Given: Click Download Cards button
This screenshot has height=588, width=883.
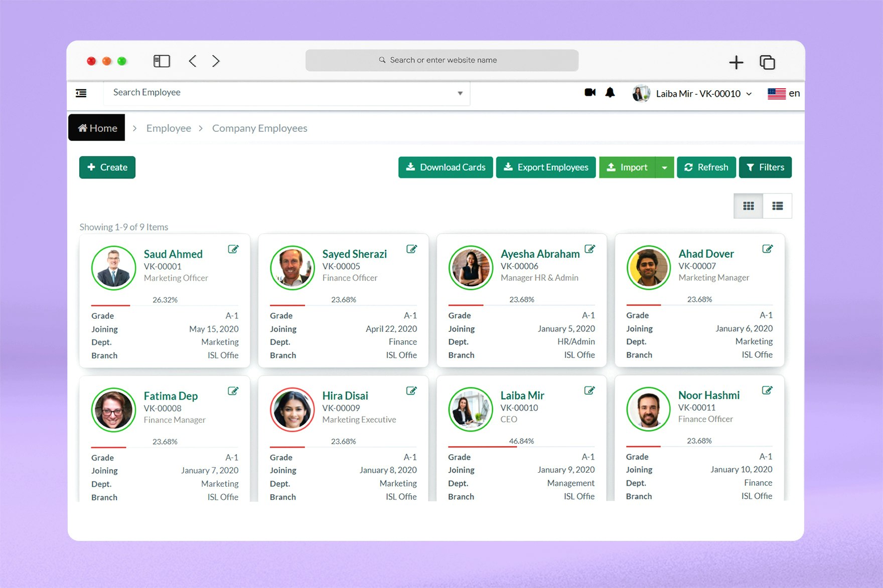Looking at the screenshot, I should [446, 167].
